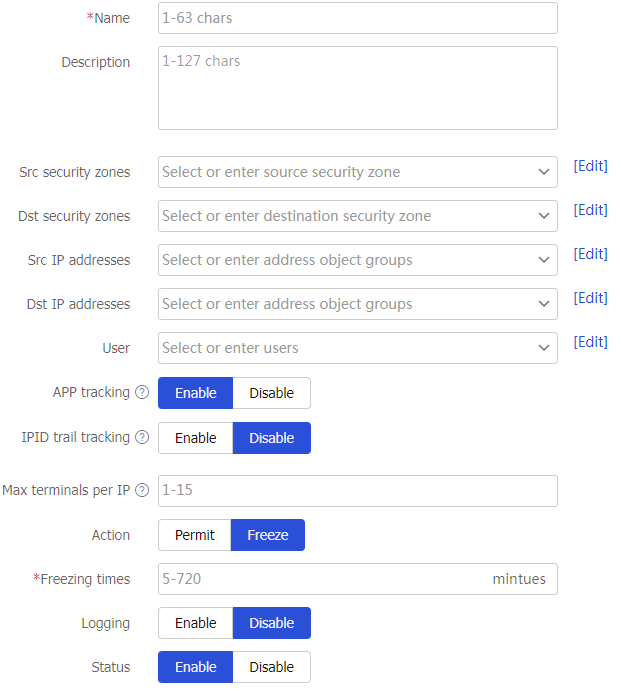
Task: Click the Freezing times input field
Action: (320, 579)
